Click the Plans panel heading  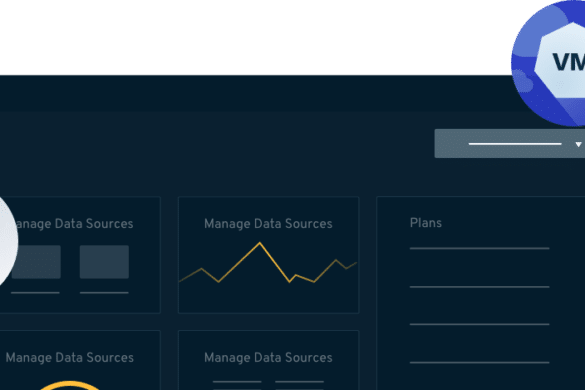point(426,223)
